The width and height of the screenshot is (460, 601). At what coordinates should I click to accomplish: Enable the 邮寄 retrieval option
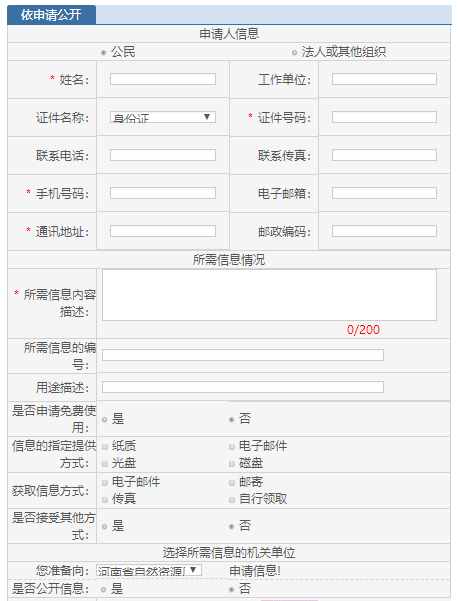click(232, 483)
